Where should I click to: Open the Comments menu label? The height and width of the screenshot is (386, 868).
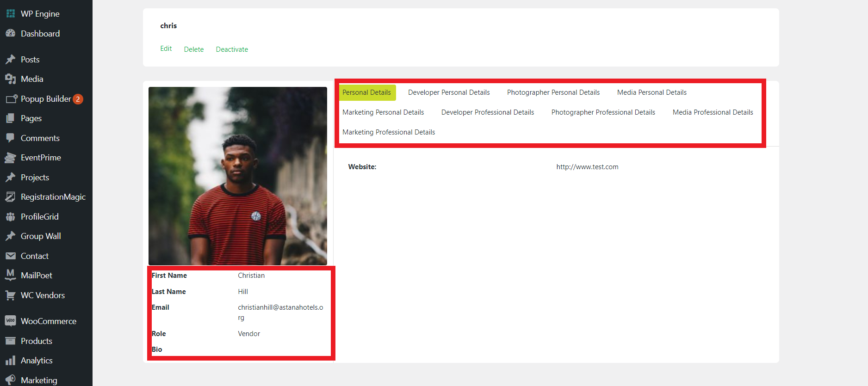[x=40, y=138]
